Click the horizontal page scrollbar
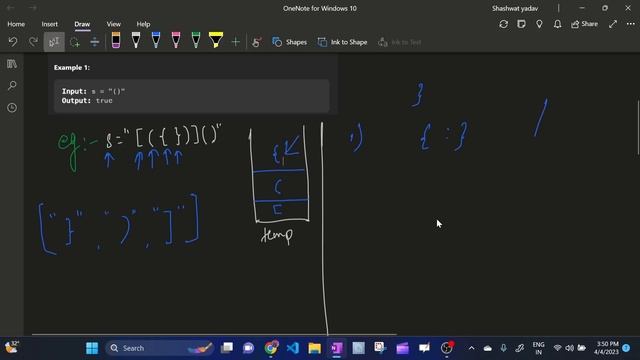Screen dimensions: 640x360 coord(214,335)
